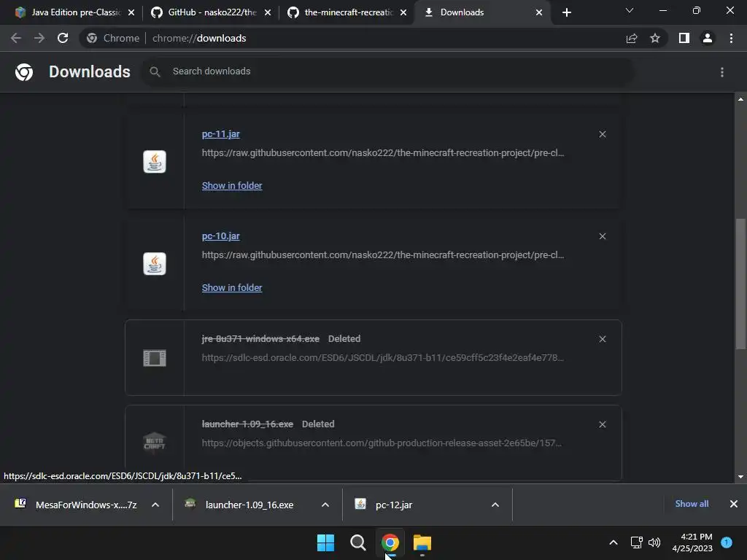Close the GitHub - nasko222 tab
This screenshot has width=747, height=560.
tap(267, 12)
